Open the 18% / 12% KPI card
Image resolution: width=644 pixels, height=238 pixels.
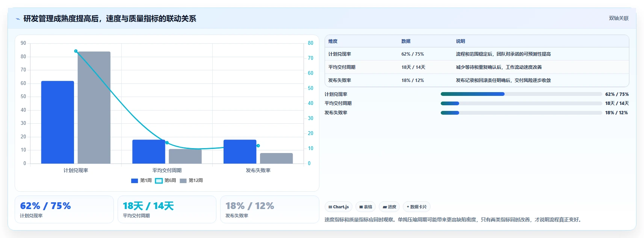[x=270, y=209]
